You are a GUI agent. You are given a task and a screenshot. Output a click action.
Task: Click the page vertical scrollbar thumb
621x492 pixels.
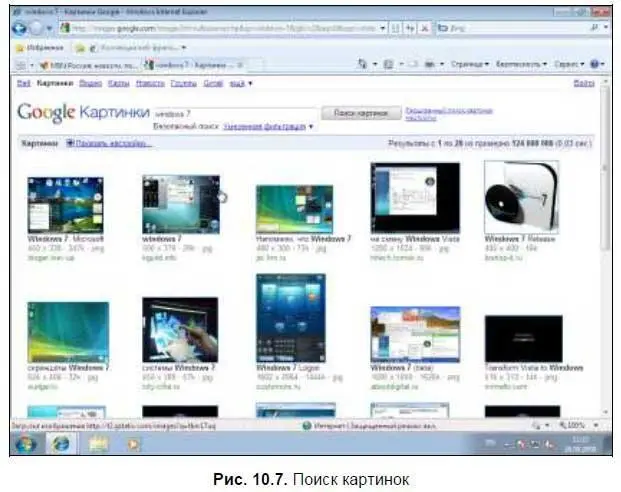point(604,168)
